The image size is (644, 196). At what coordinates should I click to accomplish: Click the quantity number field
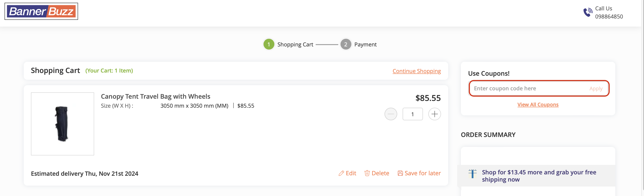413,114
